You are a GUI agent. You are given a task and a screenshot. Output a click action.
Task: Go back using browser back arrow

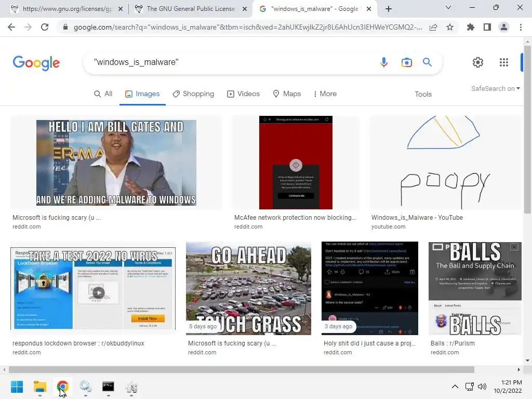point(11,27)
